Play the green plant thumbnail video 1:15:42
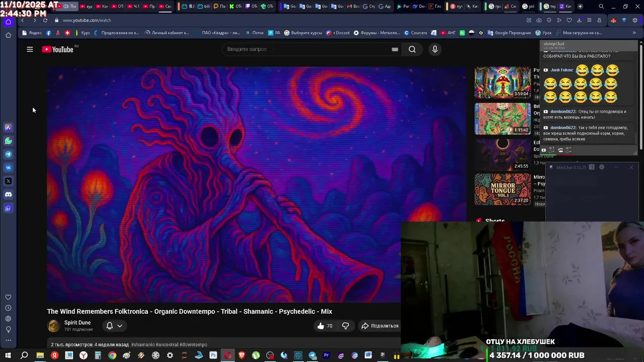 [503, 119]
